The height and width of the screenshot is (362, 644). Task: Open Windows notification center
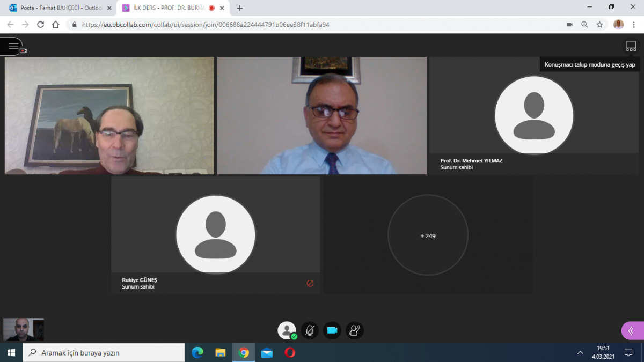(628, 352)
